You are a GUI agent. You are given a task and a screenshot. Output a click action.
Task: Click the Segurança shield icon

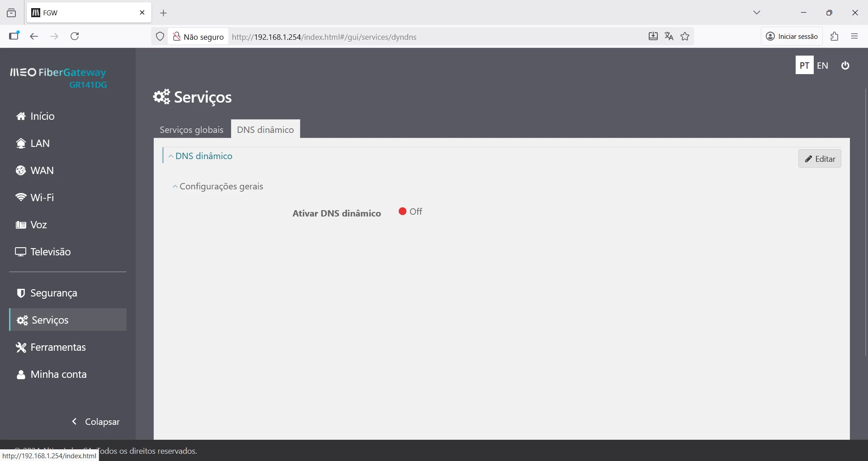point(21,293)
